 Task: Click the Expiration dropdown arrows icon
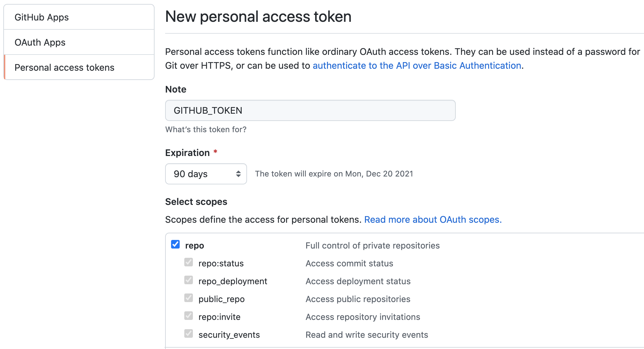click(238, 174)
